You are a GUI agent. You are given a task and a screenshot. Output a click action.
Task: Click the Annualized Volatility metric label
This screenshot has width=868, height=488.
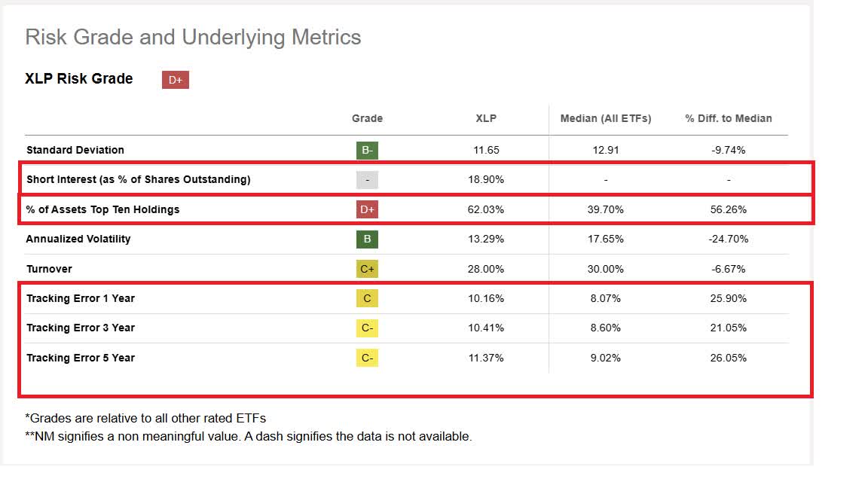(78, 239)
